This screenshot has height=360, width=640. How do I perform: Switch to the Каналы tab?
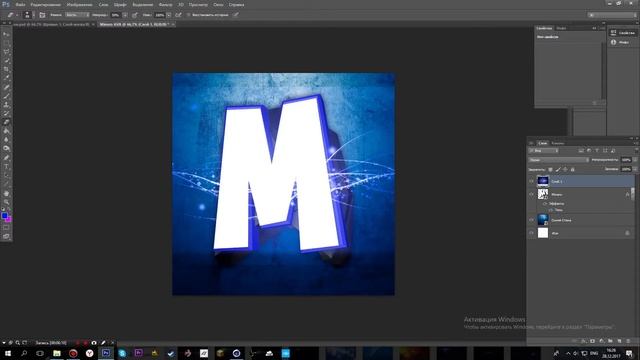tap(558, 143)
